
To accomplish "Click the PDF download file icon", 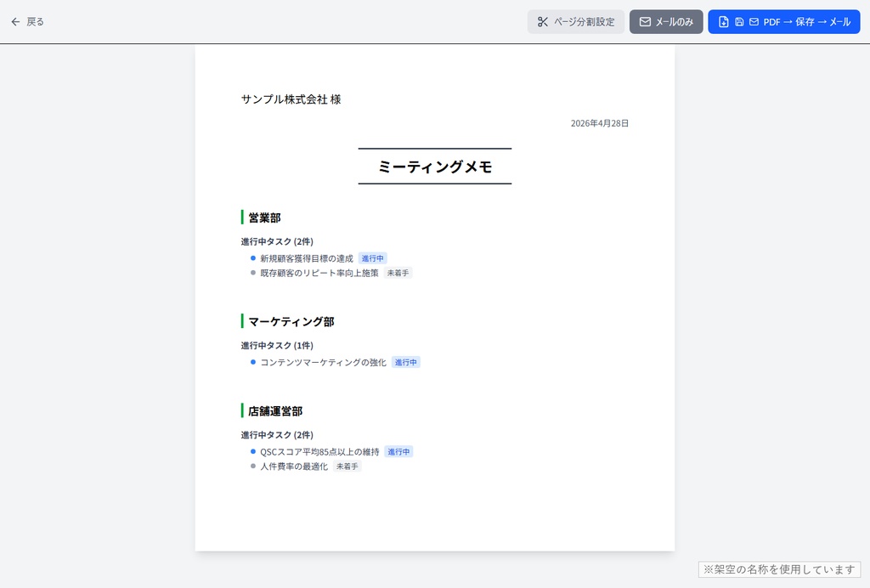I will coord(724,21).
